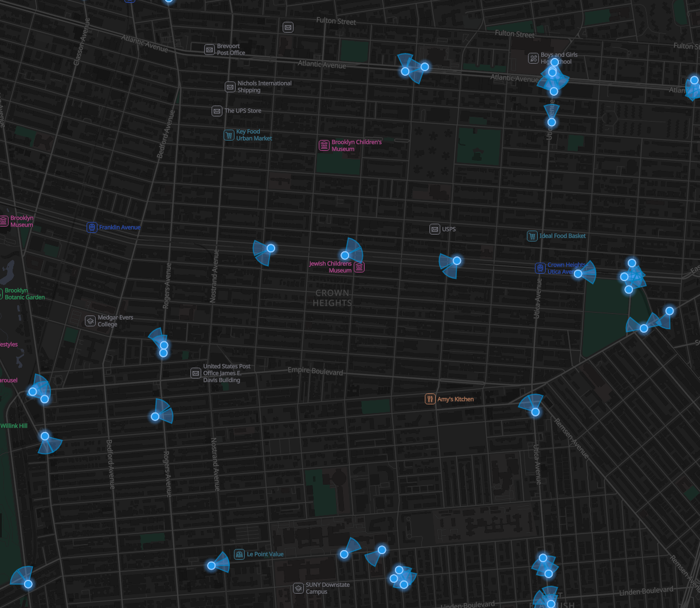Image resolution: width=700 pixels, height=608 pixels.
Task: Select camera marker right of Franklin Avenue station
Action: tap(271, 248)
